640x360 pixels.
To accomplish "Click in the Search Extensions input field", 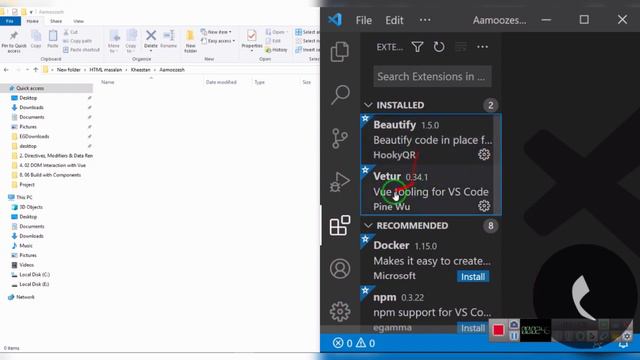I will 432,76.
